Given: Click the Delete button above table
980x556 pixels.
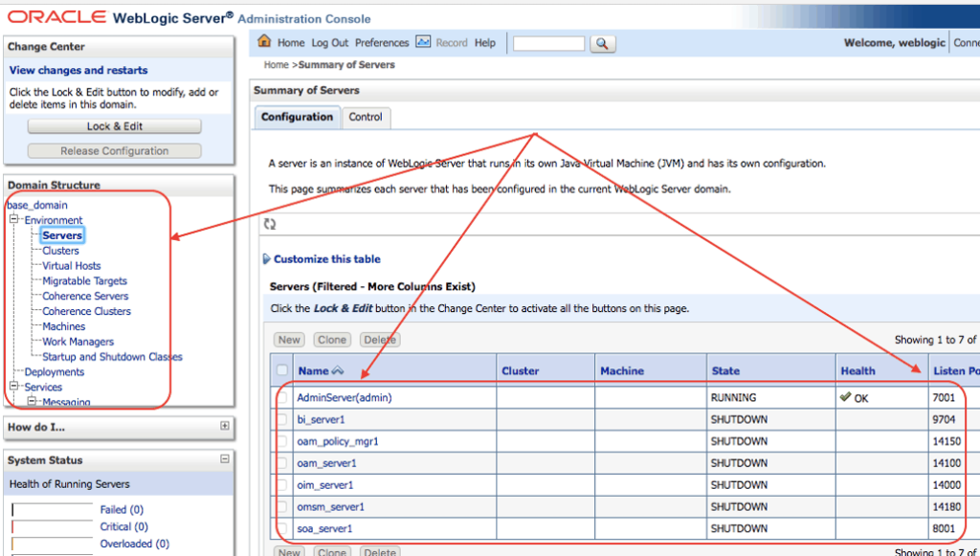Looking at the screenshot, I should [x=380, y=340].
